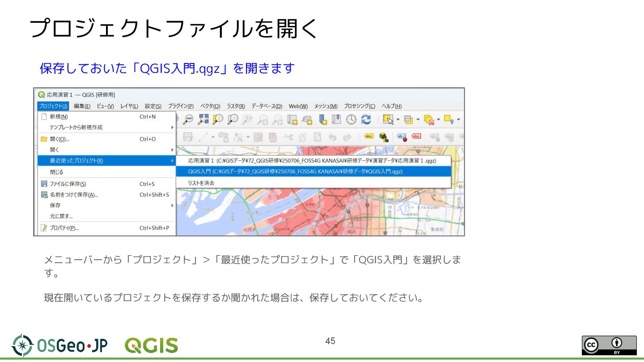Screen dimensions: 644x362
Task: Select 最近使ったプロジェクト(R) menu entry
Action: pos(106,160)
